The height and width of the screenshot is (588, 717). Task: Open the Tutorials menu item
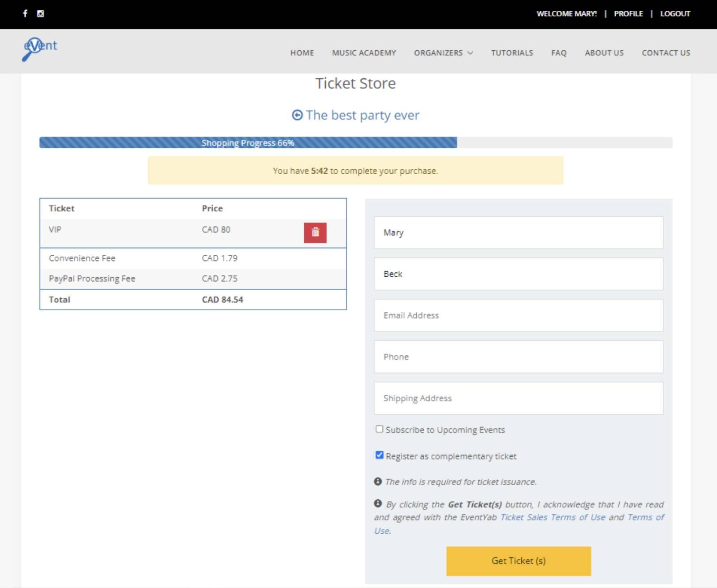(x=512, y=53)
